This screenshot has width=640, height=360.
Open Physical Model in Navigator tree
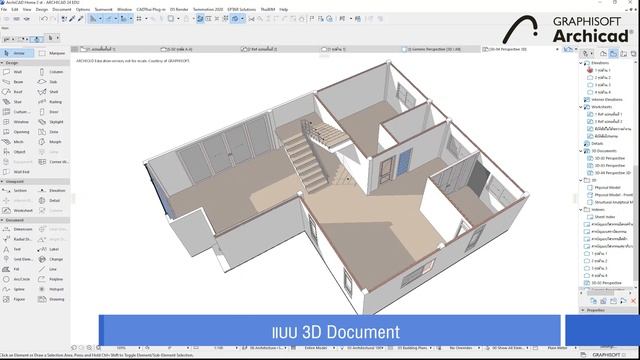607,188
